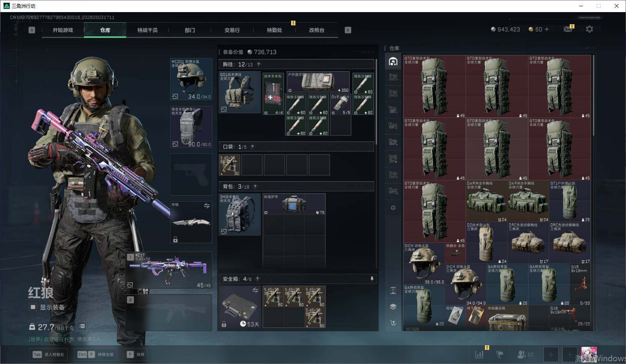
Task: Pin the 安全箱 section
Action: (372, 278)
